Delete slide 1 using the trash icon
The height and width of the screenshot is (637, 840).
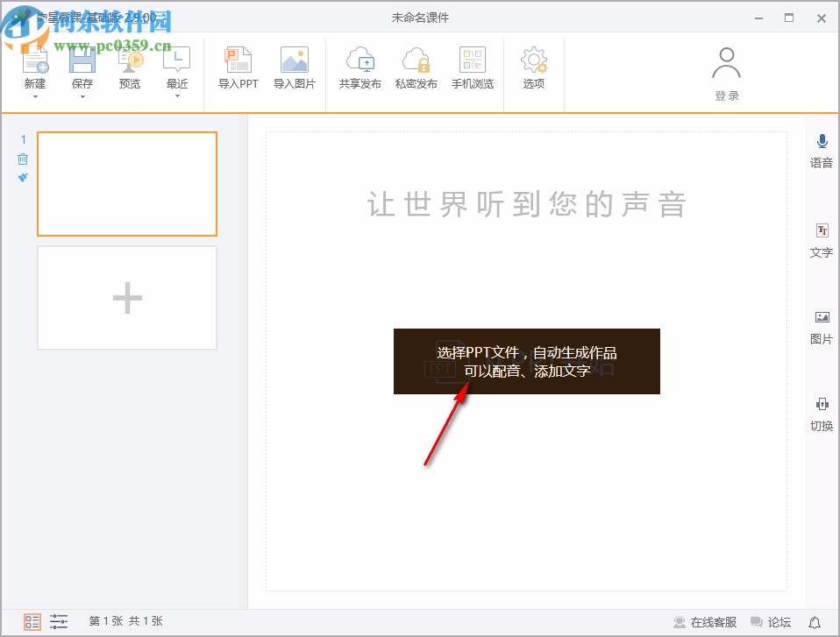click(x=22, y=159)
